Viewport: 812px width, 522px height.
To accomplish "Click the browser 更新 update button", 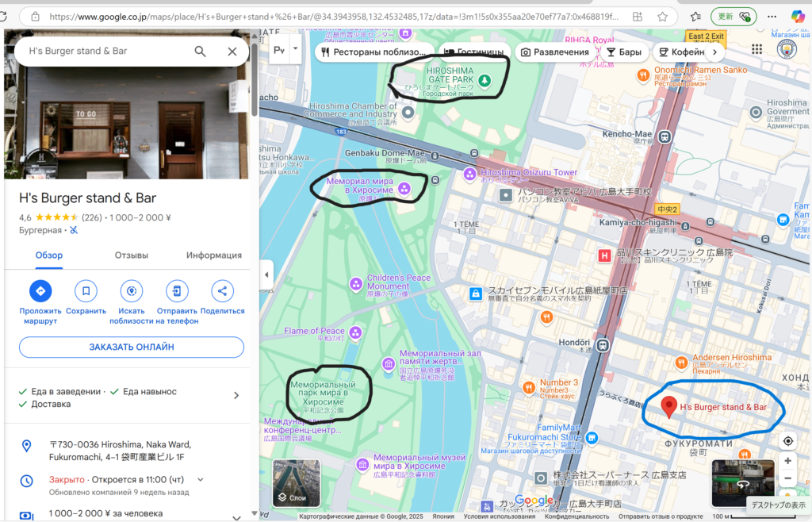I will (x=733, y=17).
